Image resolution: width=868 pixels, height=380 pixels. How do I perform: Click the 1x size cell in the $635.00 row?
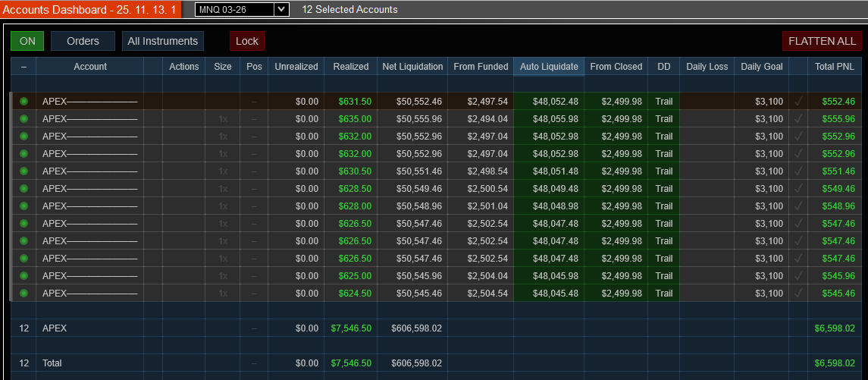click(x=223, y=118)
